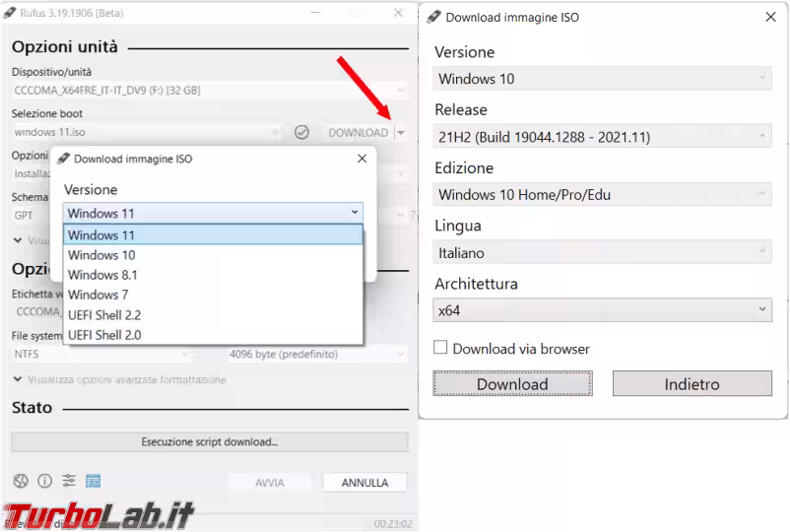Choose Windows 8.1 from the list
790x532 pixels.
(213, 275)
